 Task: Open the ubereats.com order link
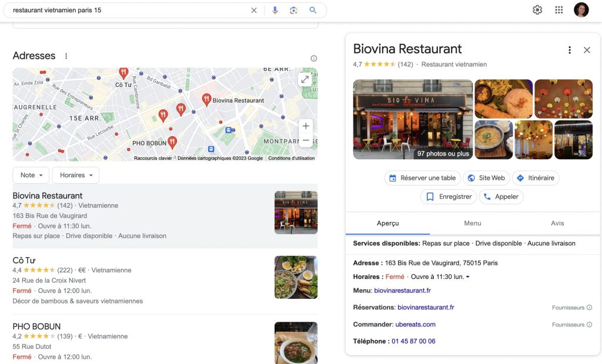tap(416, 325)
